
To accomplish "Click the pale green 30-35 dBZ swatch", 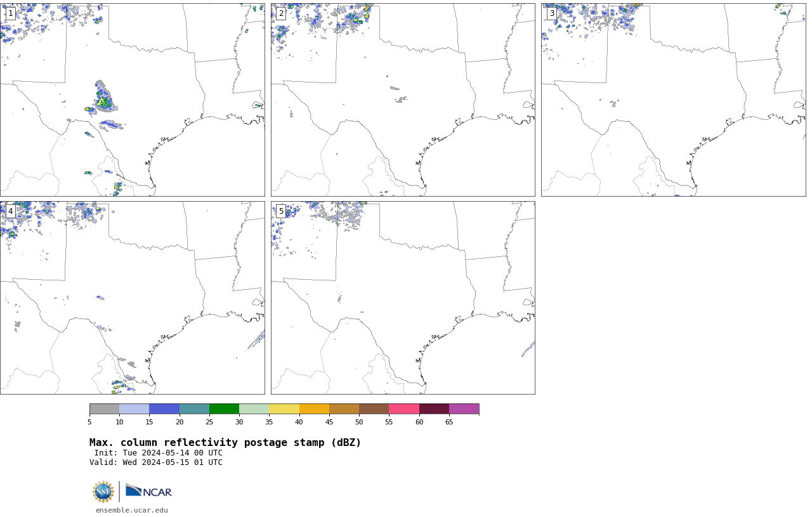I will coord(254,409).
